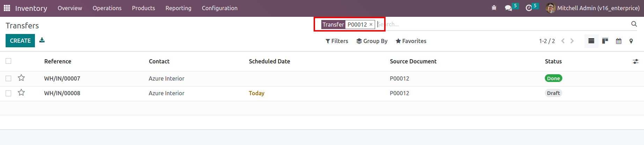Open the Operations menu
This screenshot has width=644, height=145.
click(x=107, y=8)
